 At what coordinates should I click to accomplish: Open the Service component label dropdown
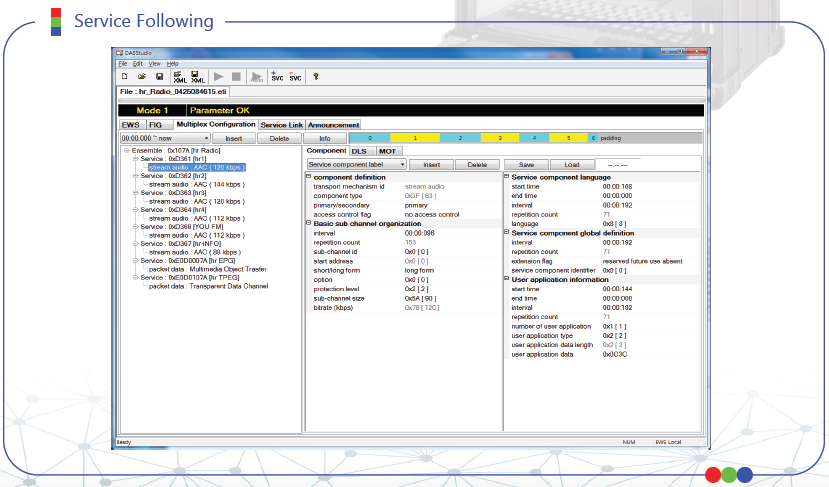pos(401,164)
